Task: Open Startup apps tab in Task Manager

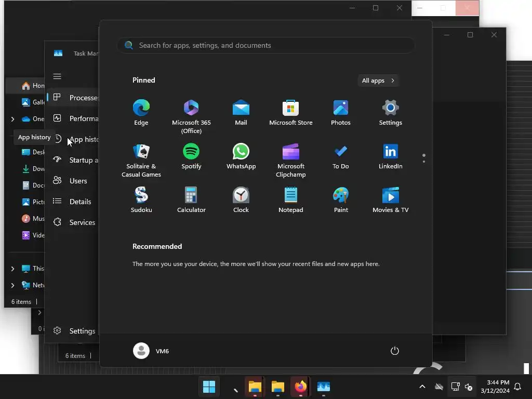Action: point(73,160)
